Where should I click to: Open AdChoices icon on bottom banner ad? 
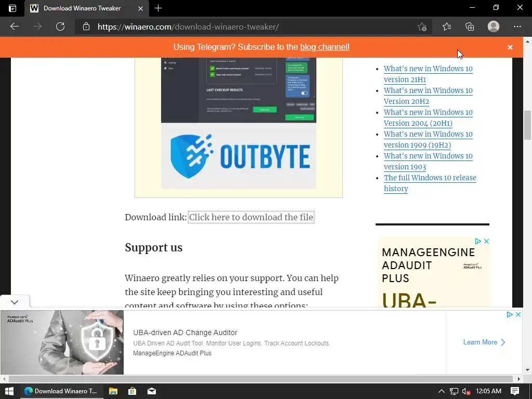pos(510,314)
